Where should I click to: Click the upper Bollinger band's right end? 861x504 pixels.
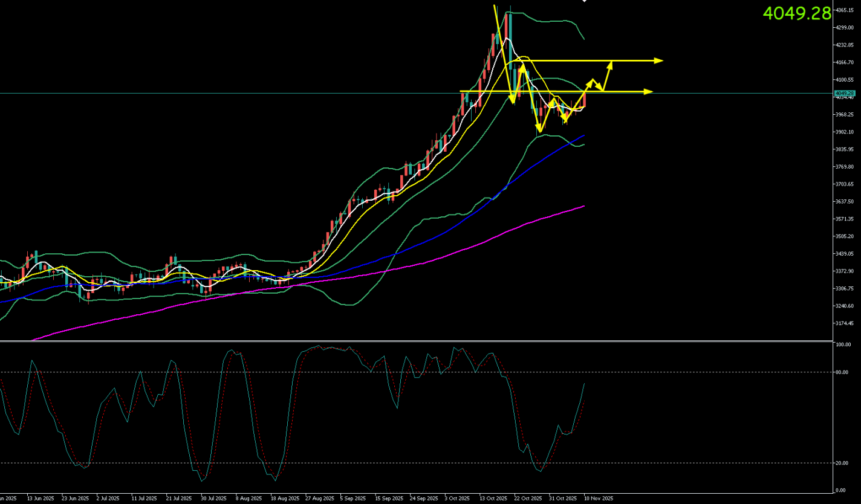coord(583,39)
